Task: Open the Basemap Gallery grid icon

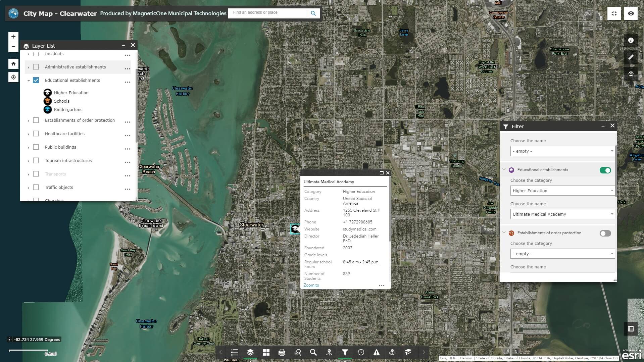Action: click(266, 352)
